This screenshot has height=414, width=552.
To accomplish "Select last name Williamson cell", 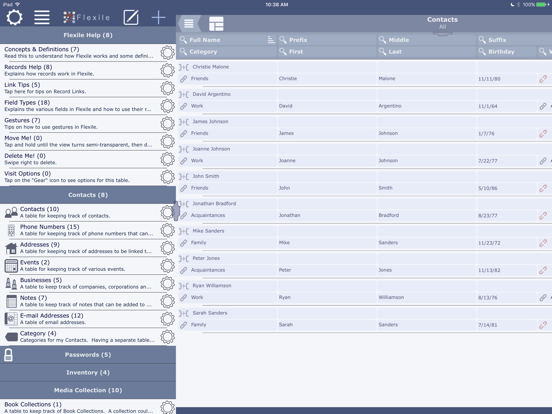I will [x=426, y=297].
